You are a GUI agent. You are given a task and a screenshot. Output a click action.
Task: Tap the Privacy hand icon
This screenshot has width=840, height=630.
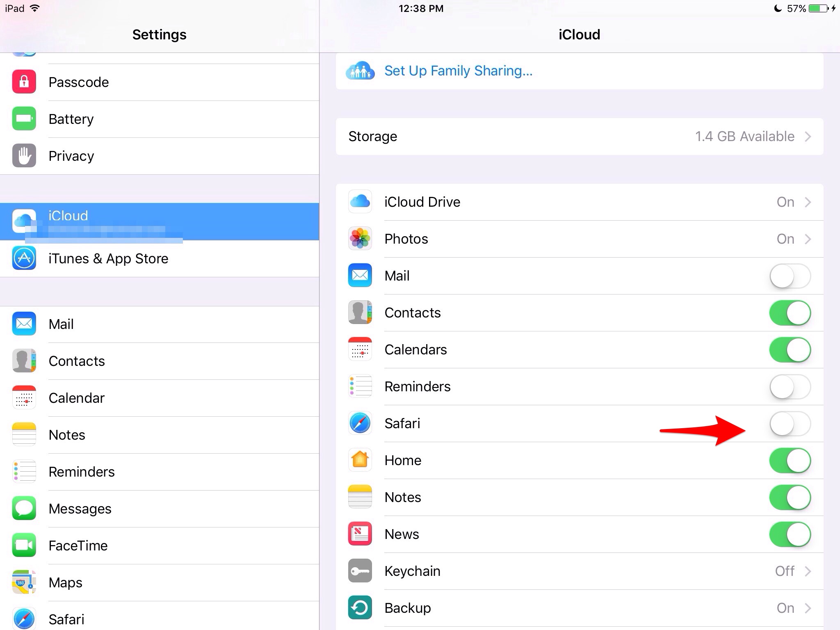pos(24,155)
